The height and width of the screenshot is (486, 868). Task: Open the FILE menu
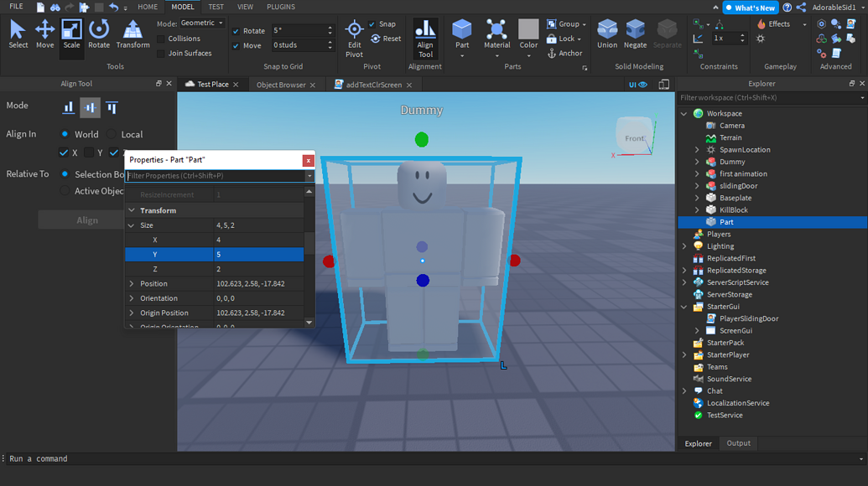click(x=16, y=7)
